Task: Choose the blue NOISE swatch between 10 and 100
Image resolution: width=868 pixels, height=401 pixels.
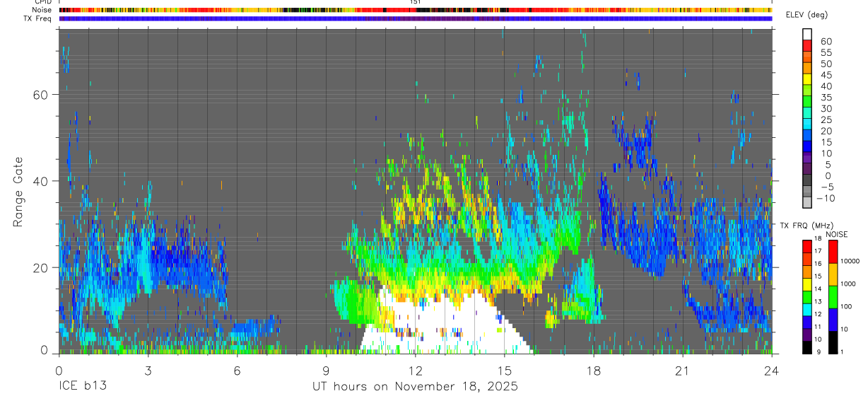Action: [834, 319]
